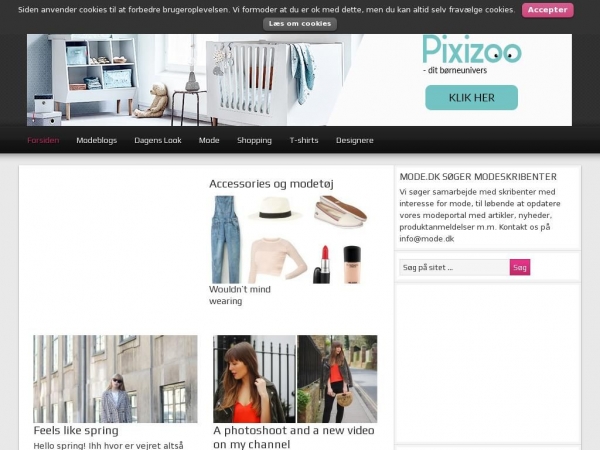Open the Læs om cookies info
The image size is (600, 450).
(x=300, y=24)
